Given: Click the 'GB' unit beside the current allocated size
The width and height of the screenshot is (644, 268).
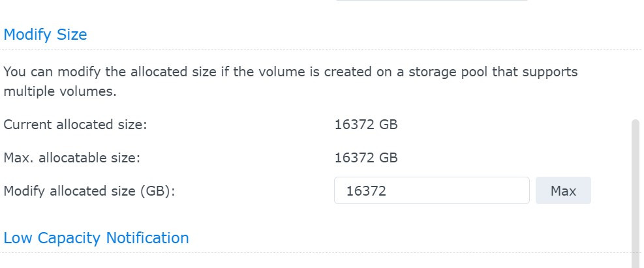Looking at the screenshot, I should [388, 124].
